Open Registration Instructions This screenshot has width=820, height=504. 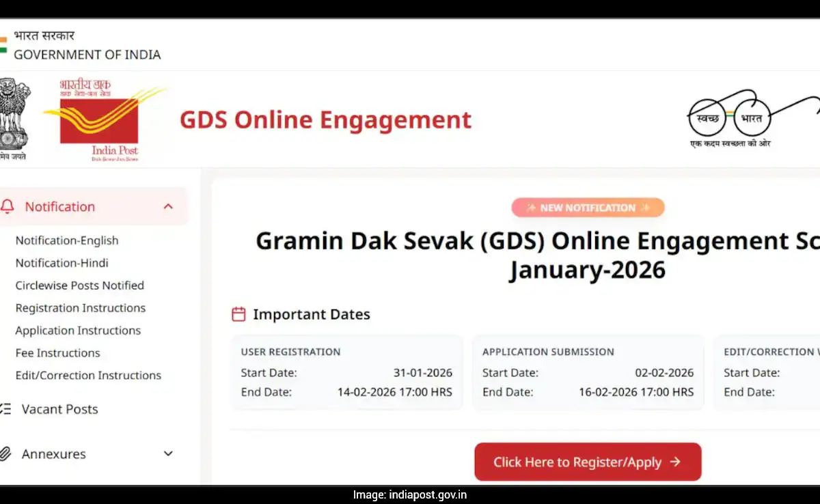(81, 308)
